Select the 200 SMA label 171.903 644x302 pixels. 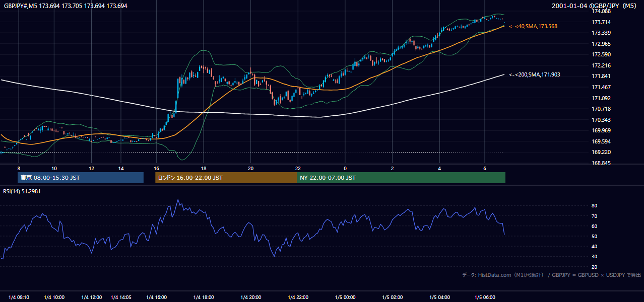(535, 74)
